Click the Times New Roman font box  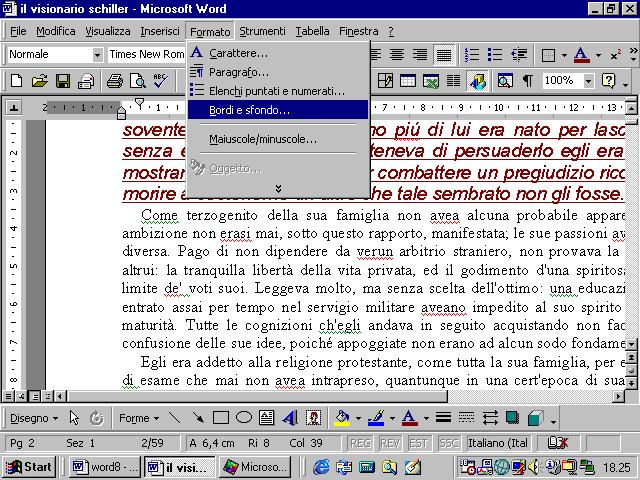pos(147,54)
